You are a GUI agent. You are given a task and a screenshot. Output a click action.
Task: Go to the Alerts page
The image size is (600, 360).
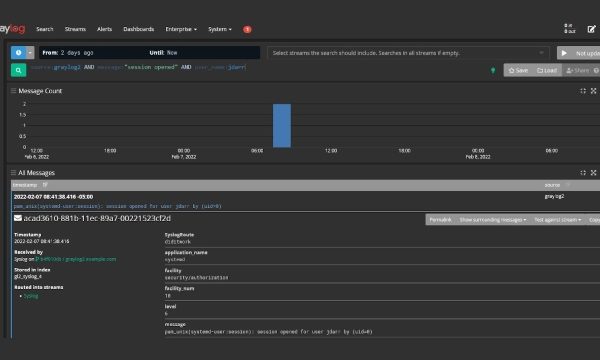[104, 29]
